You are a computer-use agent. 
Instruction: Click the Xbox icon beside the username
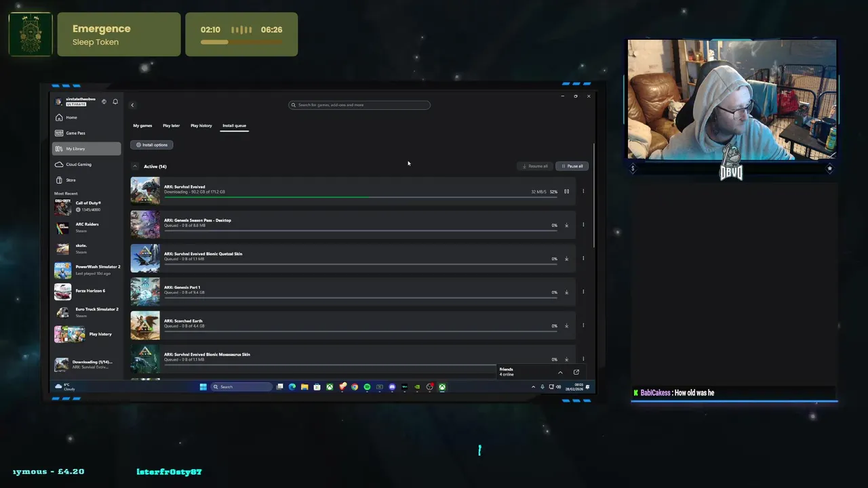[x=104, y=102]
